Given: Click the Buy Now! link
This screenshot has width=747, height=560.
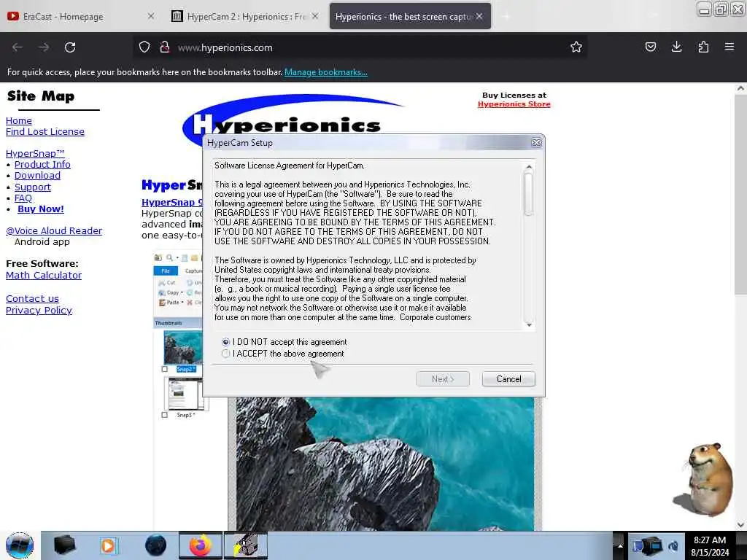Looking at the screenshot, I should pyautogui.click(x=41, y=209).
